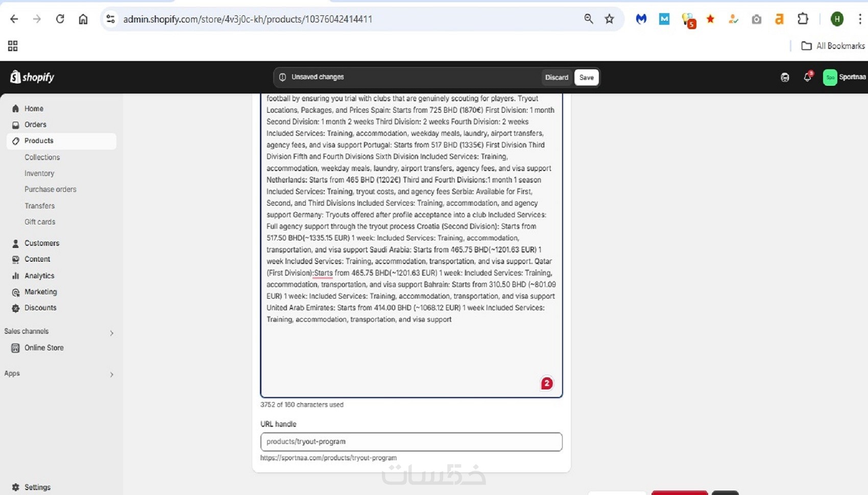The height and width of the screenshot is (495, 868).
Task: Save the unsaved product changes
Action: point(586,78)
